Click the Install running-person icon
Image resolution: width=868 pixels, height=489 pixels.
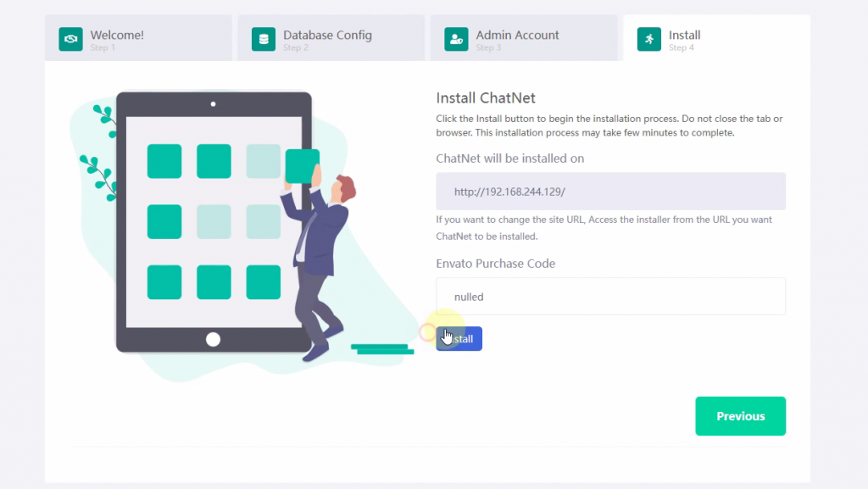click(x=648, y=39)
